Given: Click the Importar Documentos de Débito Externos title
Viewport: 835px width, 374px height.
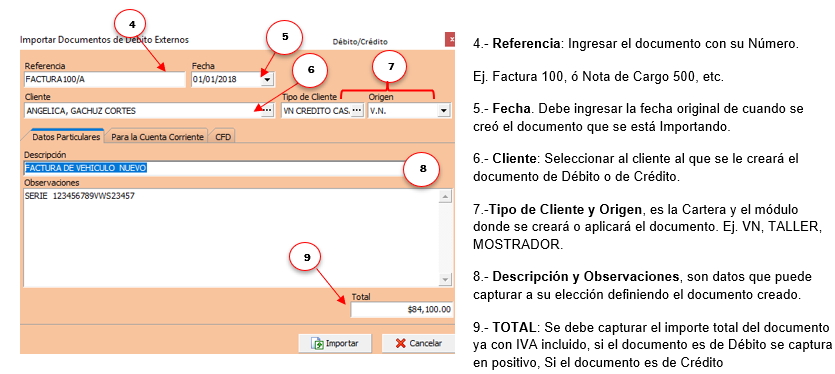Looking at the screenshot, I should click(x=104, y=39).
